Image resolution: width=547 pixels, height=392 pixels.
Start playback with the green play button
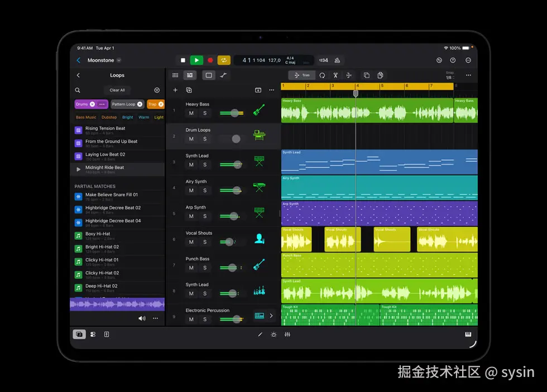[196, 60]
